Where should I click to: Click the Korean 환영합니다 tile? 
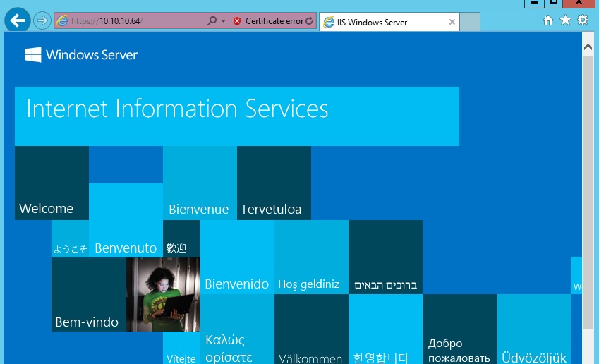tap(385, 329)
